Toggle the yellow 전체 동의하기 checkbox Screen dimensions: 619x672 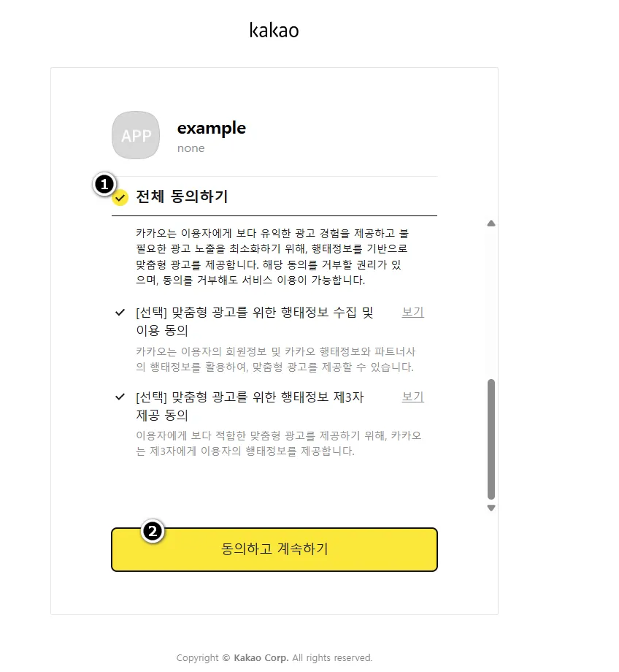(x=120, y=197)
